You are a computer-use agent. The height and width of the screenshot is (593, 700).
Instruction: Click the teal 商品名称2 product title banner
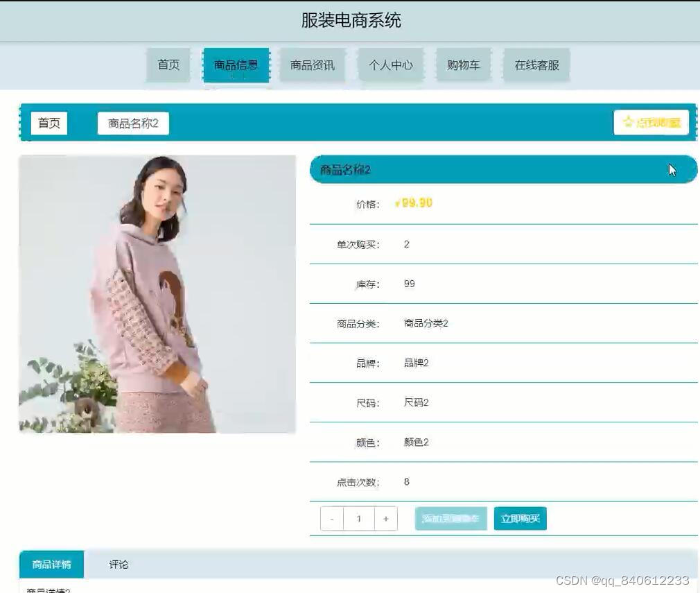pos(502,169)
